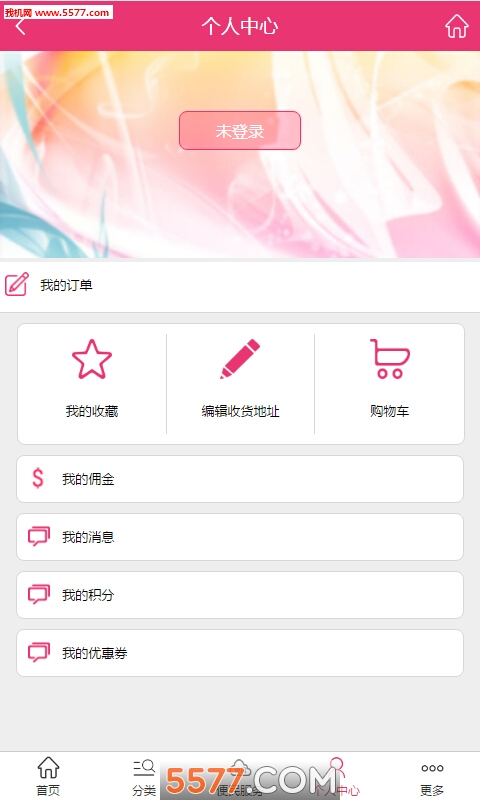Select the star 我的收藏 icon
The height and width of the screenshot is (800, 480).
coord(92,360)
